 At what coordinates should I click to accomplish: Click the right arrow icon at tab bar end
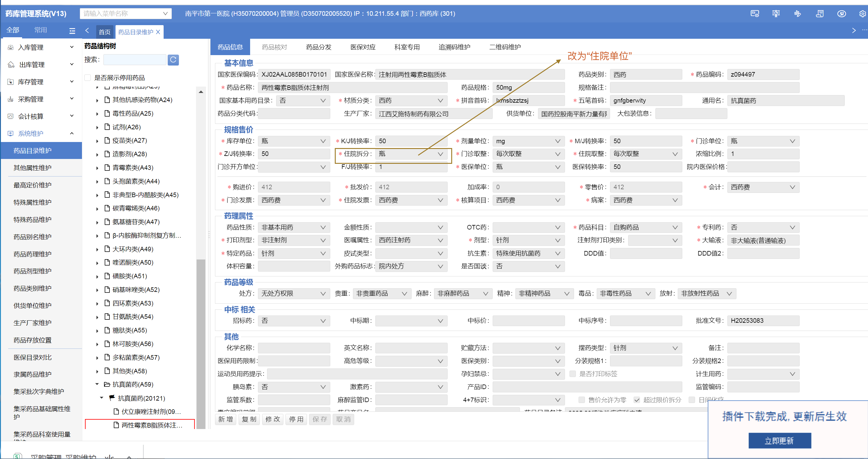click(853, 31)
